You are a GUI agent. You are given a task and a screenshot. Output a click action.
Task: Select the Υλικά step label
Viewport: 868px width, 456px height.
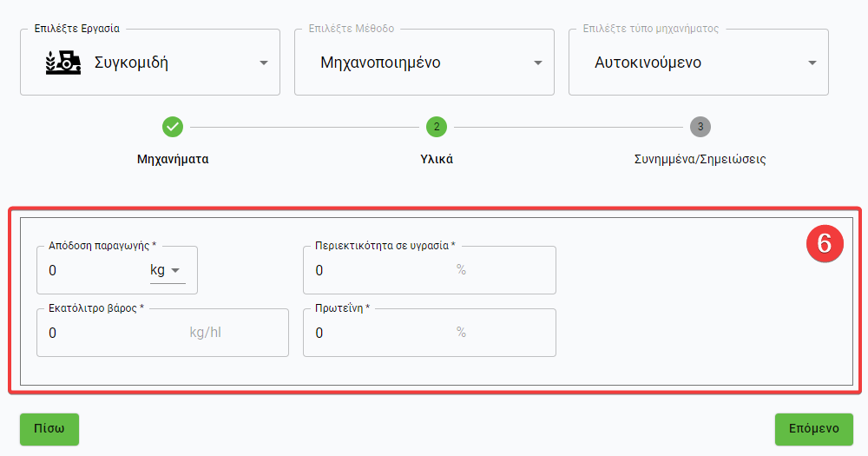(436, 160)
